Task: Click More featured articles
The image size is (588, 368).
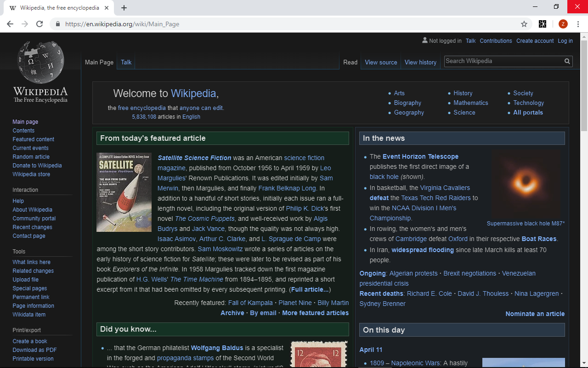Action: pyautogui.click(x=315, y=313)
